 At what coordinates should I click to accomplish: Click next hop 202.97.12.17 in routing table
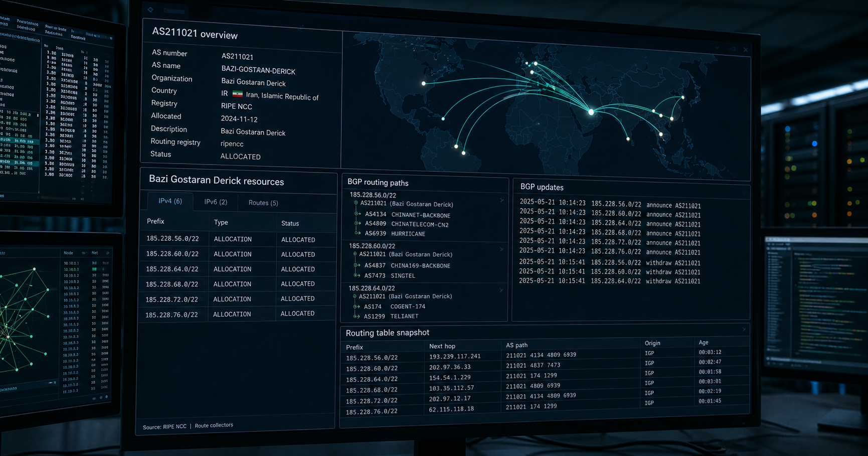[x=450, y=398]
